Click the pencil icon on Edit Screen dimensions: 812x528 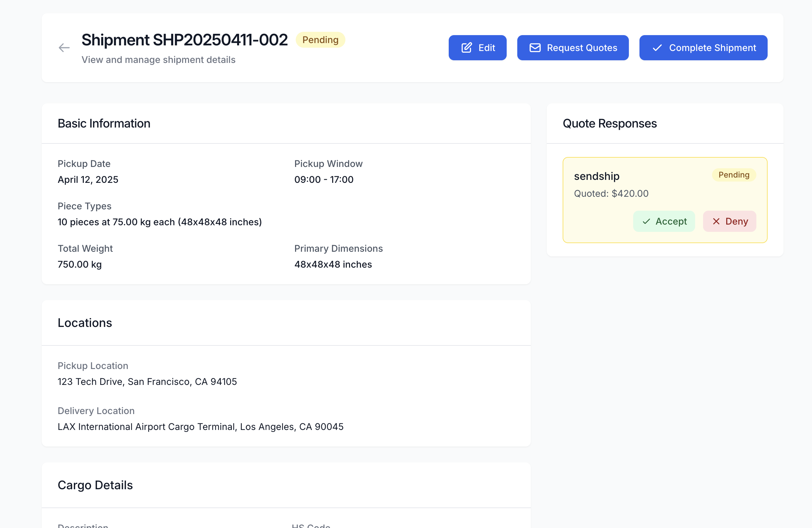(x=466, y=48)
